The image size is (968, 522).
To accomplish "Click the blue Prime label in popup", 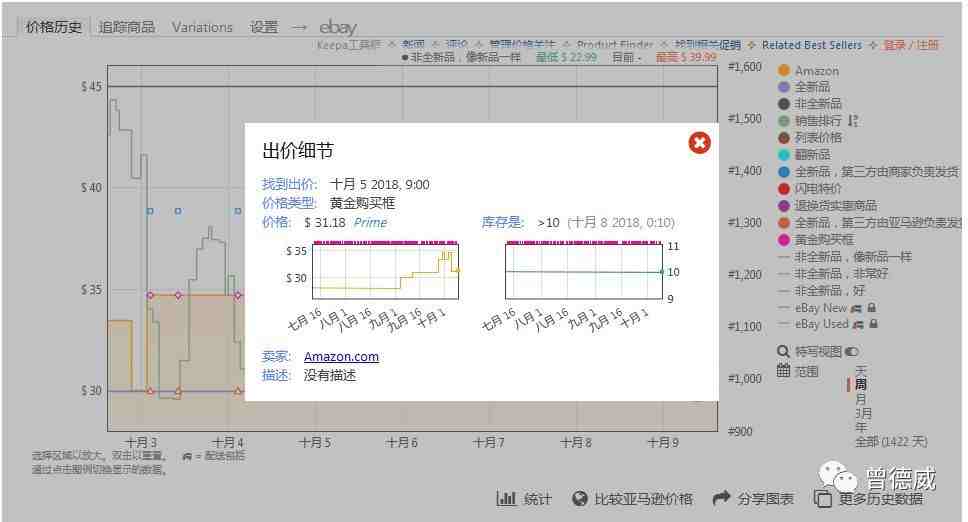I will (x=370, y=222).
